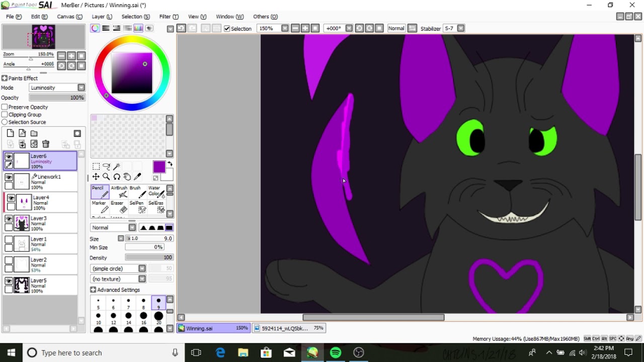Flip the canvas view horizontally
The width and height of the screenshot is (644, 362).
pyautogui.click(x=413, y=28)
